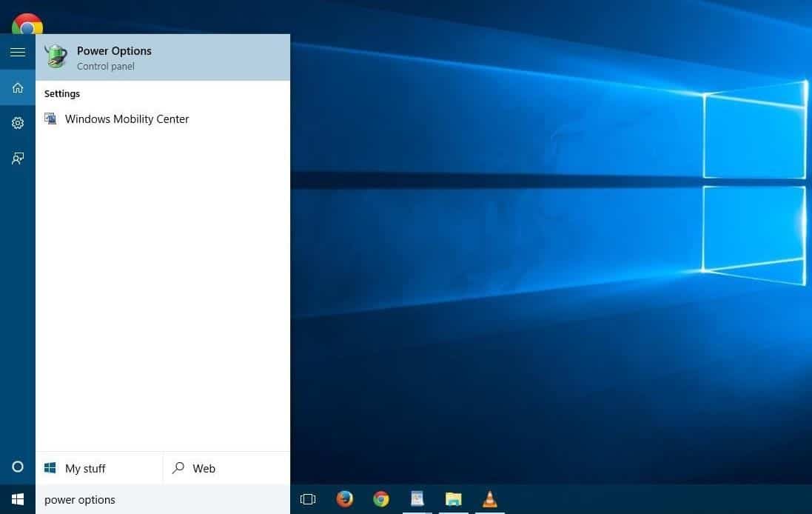Image resolution: width=812 pixels, height=514 pixels.
Task: Launch Chrome from the taskbar
Action: (x=381, y=499)
